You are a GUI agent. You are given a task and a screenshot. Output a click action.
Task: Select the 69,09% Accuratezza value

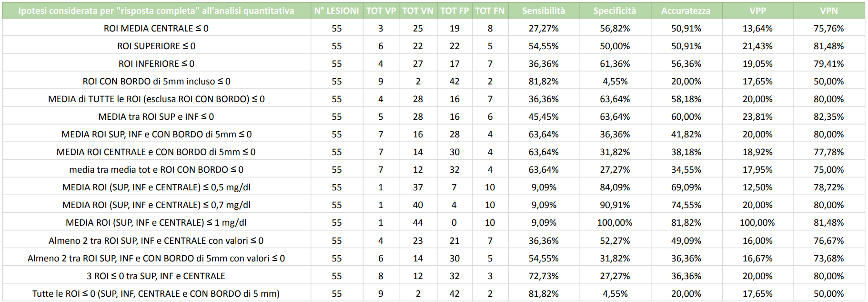(686, 187)
